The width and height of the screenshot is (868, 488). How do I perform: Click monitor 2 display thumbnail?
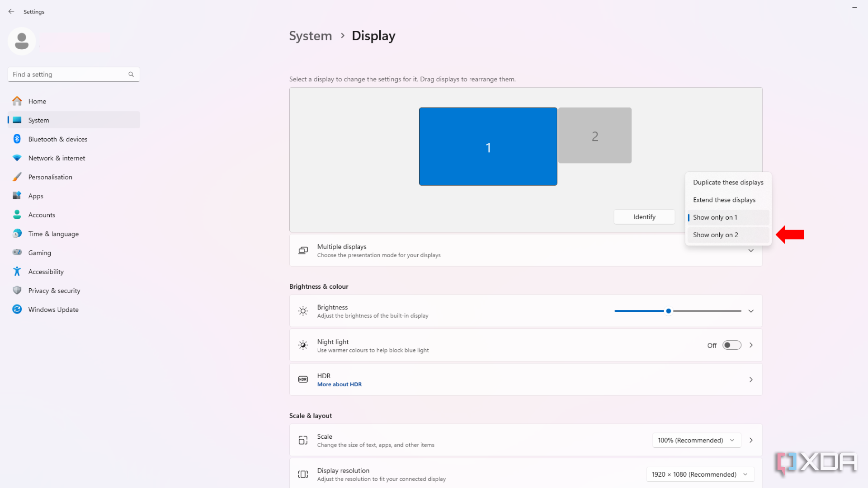(x=594, y=135)
